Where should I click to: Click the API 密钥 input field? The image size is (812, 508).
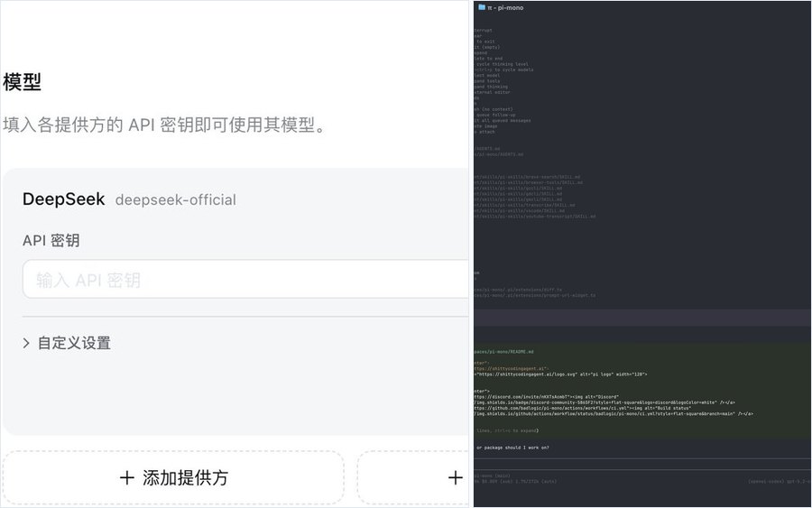pyautogui.click(x=245, y=279)
